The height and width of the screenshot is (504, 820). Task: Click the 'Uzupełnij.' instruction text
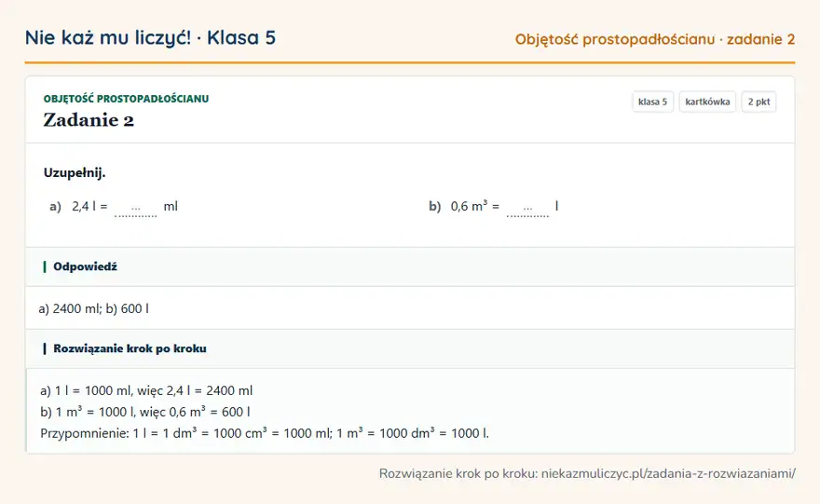click(x=75, y=173)
